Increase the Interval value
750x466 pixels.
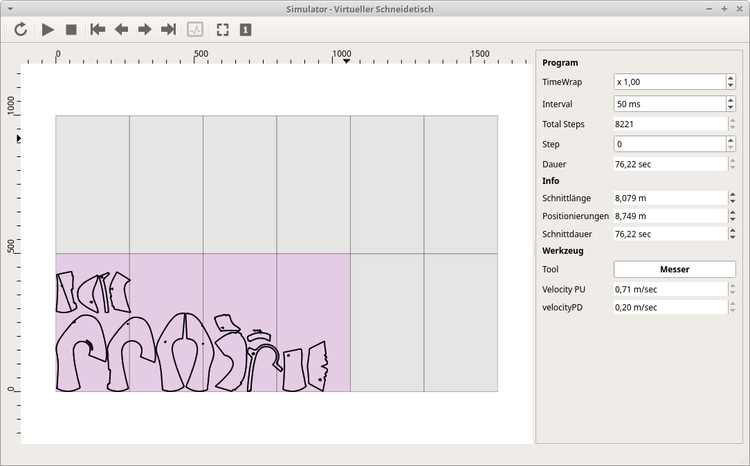pos(730,100)
